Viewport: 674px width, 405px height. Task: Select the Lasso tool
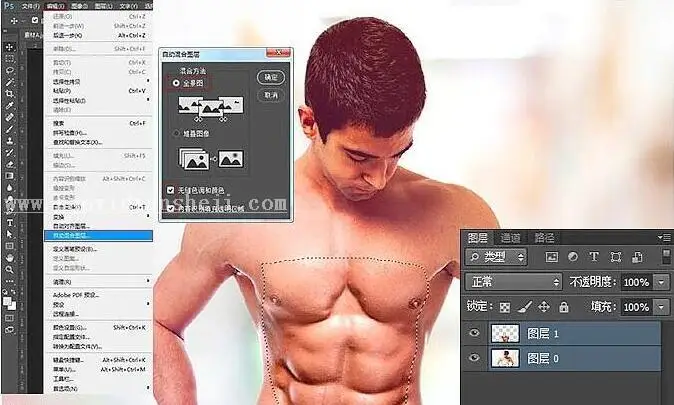point(9,70)
